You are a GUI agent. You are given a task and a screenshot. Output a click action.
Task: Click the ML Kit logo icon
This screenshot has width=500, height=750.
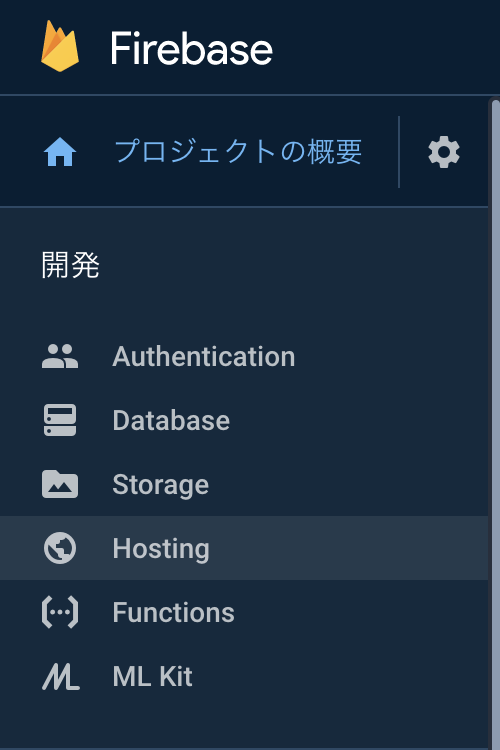coord(60,676)
